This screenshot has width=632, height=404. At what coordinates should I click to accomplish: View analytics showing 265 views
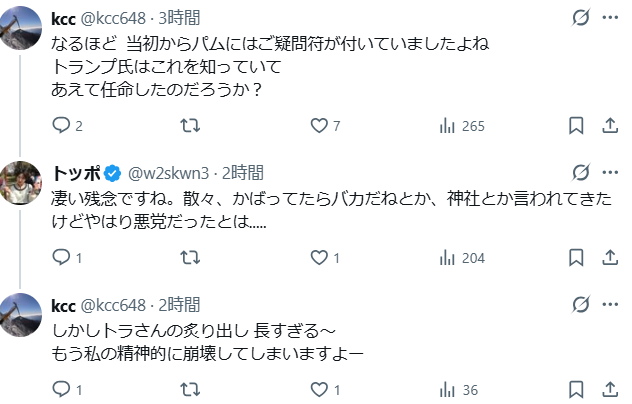(x=448, y=126)
